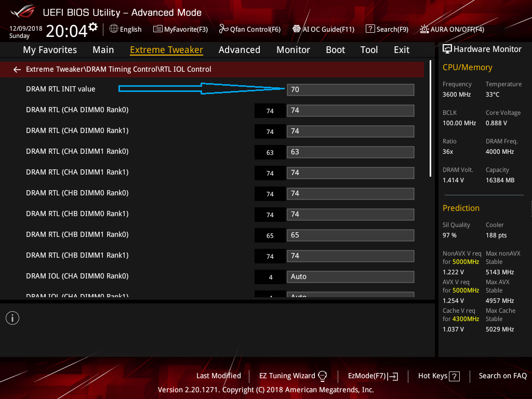Viewport: 532px width, 399px height.
Task: Select DRAM RTL INIT value label
Action: [60, 89]
